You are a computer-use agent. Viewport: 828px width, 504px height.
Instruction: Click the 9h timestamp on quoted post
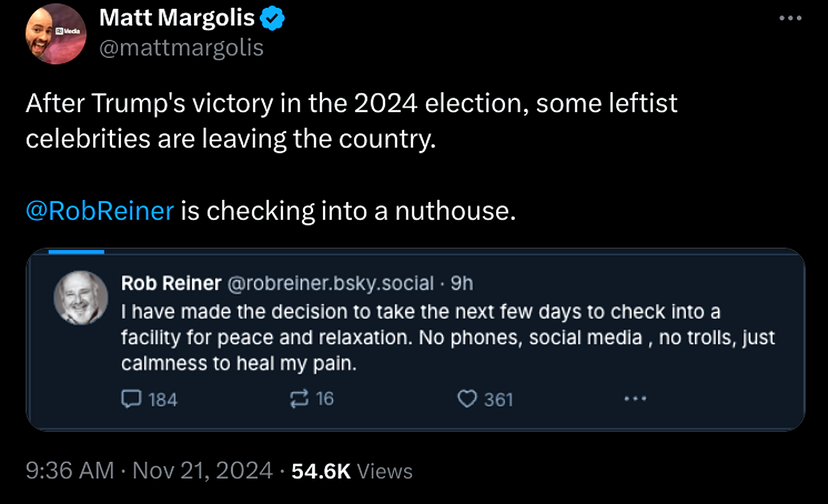[x=462, y=283]
